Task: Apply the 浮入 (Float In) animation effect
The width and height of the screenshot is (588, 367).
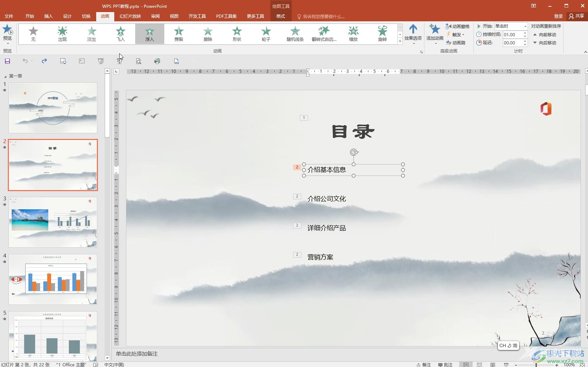Action: click(x=149, y=34)
